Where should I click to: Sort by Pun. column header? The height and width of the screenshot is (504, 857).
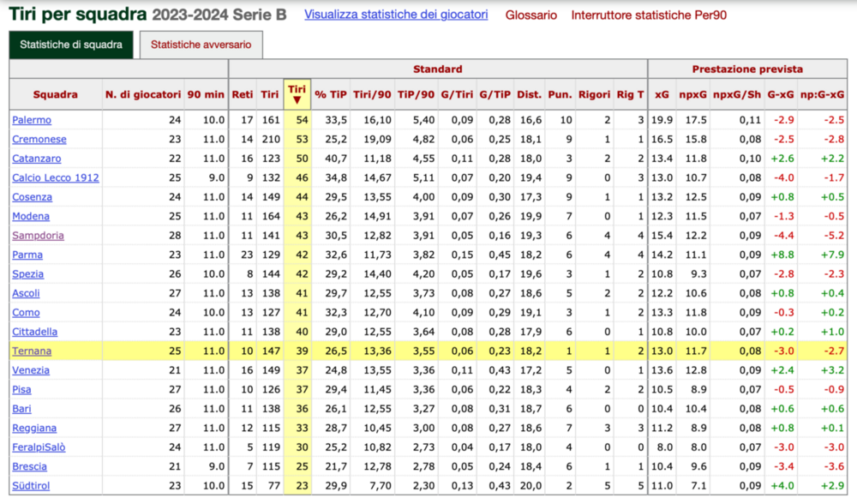pyautogui.click(x=560, y=94)
